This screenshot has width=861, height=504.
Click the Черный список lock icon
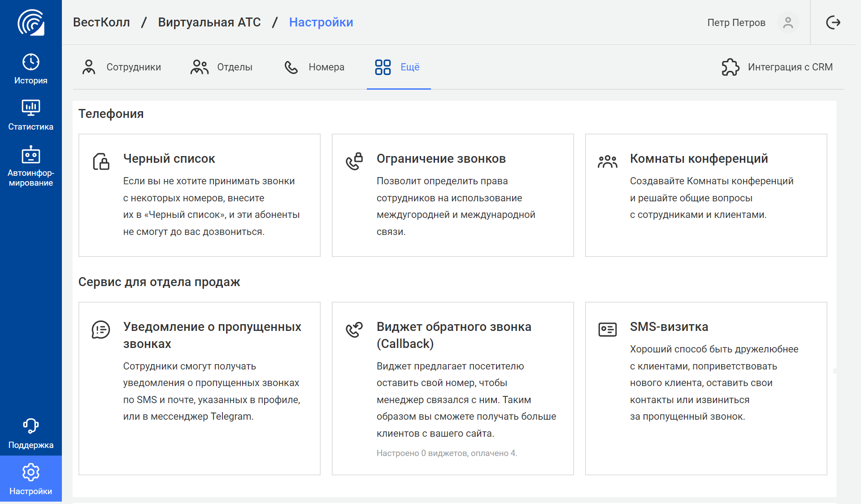[x=101, y=161]
